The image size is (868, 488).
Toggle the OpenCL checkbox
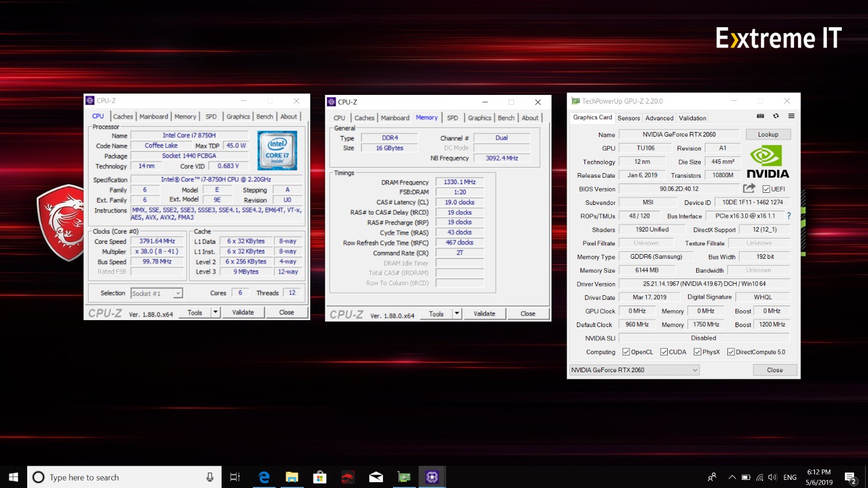[626, 352]
